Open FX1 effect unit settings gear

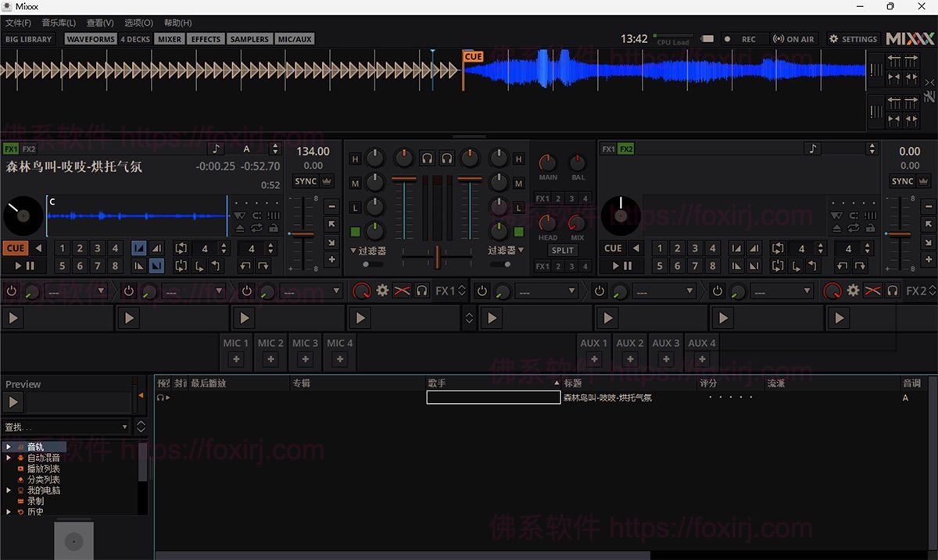pos(382,291)
